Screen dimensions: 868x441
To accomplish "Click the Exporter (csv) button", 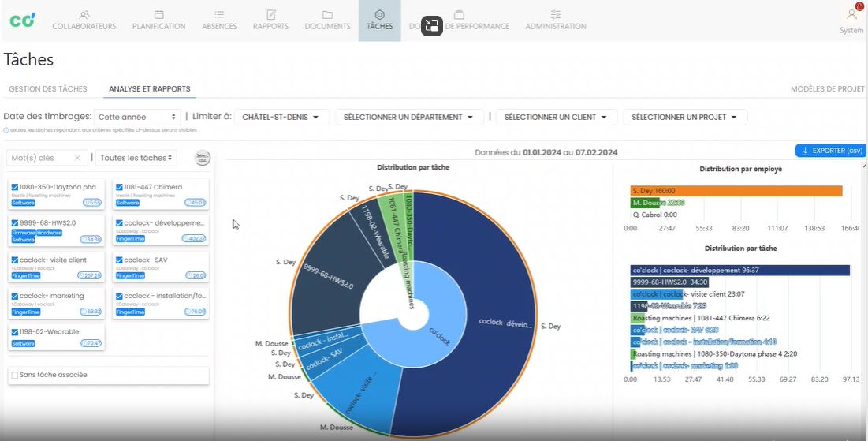I will pos(831,151).
